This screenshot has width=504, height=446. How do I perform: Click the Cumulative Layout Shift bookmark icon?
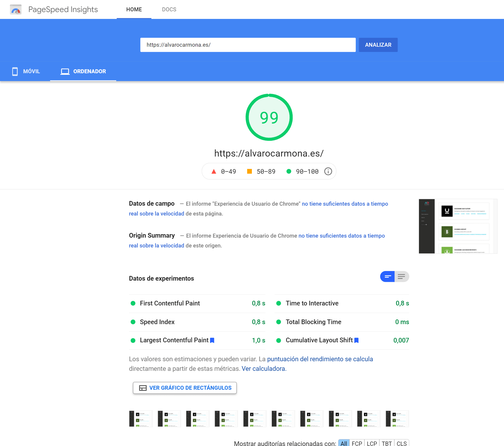[x=356, y=340]
